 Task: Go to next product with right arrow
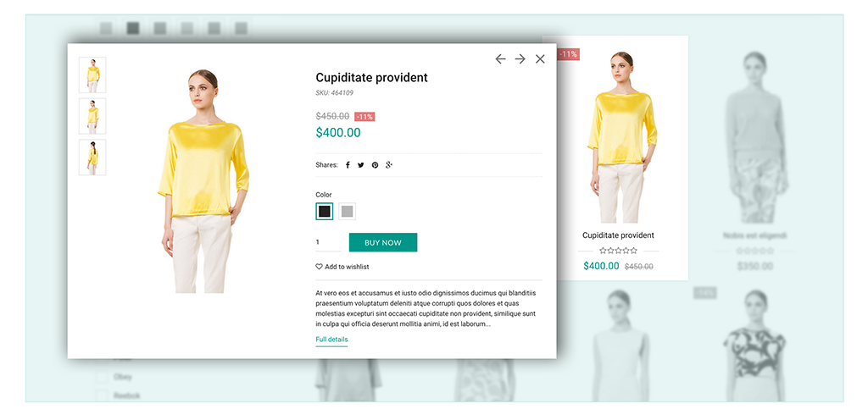point(520,58)
